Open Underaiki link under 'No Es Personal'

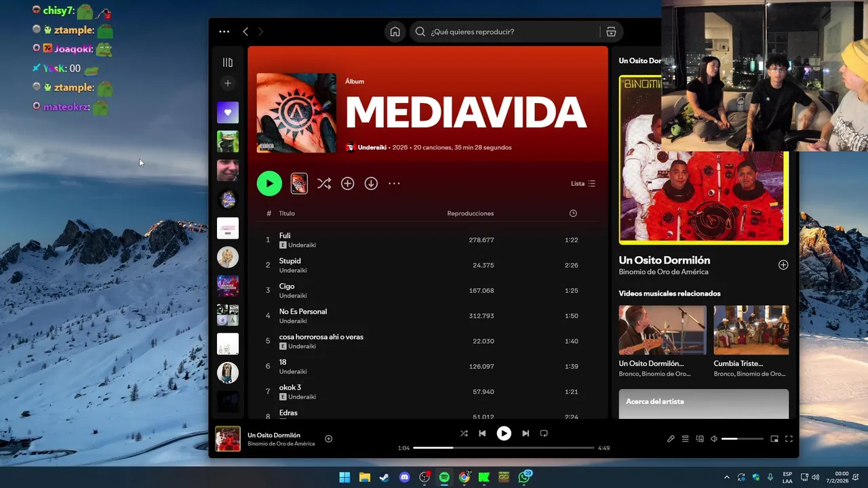(x=293, y=321)
